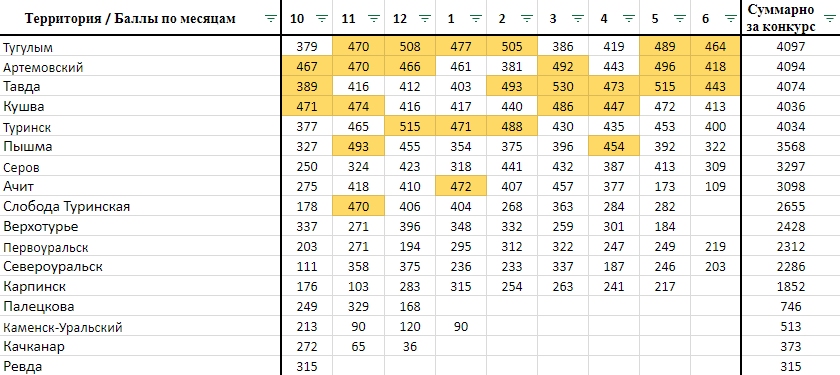Open filter icon for month 2 column

pos(527,18)
